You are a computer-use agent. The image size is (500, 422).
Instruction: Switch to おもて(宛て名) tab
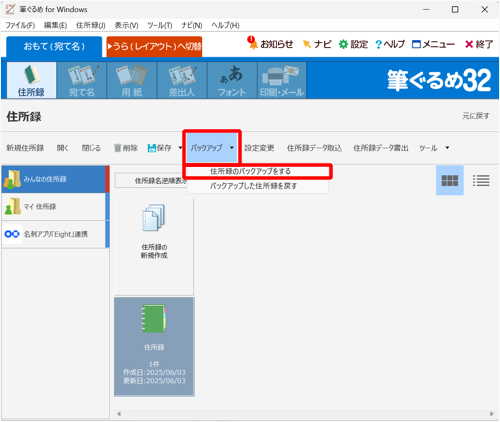(54, 46)
